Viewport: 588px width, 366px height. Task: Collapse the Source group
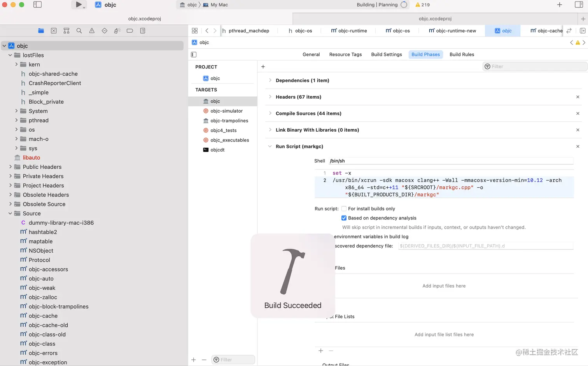pos(10,213)
